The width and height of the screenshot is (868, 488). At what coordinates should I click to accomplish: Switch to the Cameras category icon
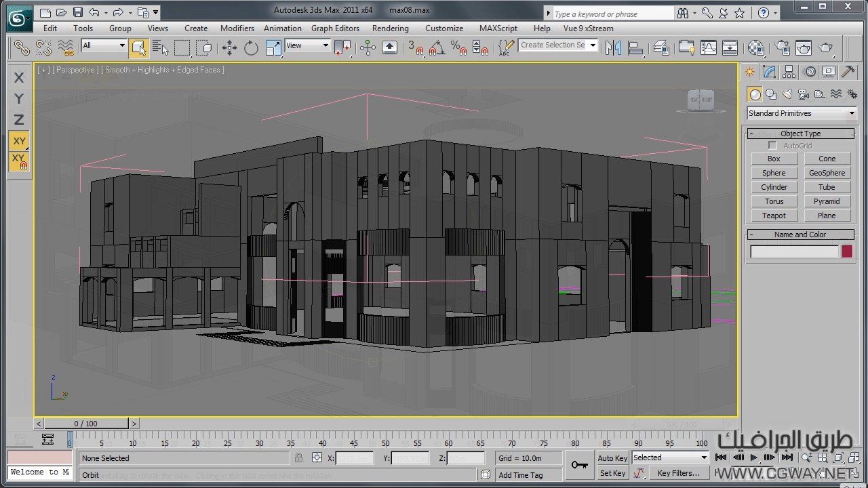(804, 94)
